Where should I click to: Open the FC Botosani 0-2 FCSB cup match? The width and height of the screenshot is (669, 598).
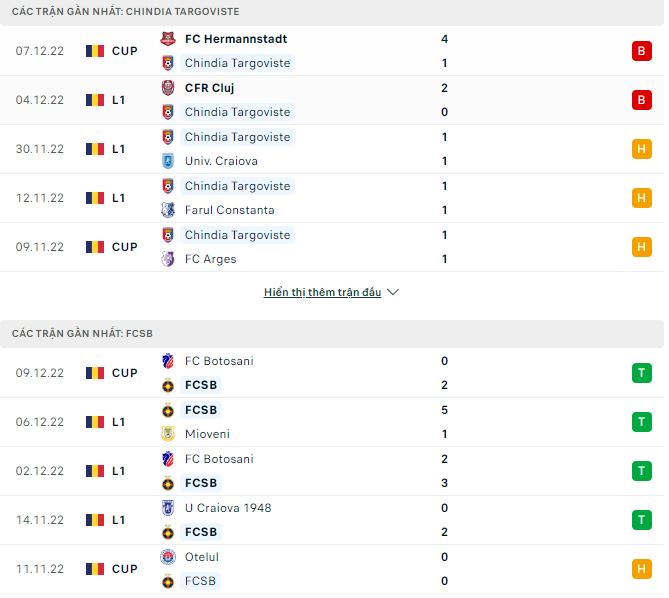coord(400,373)
